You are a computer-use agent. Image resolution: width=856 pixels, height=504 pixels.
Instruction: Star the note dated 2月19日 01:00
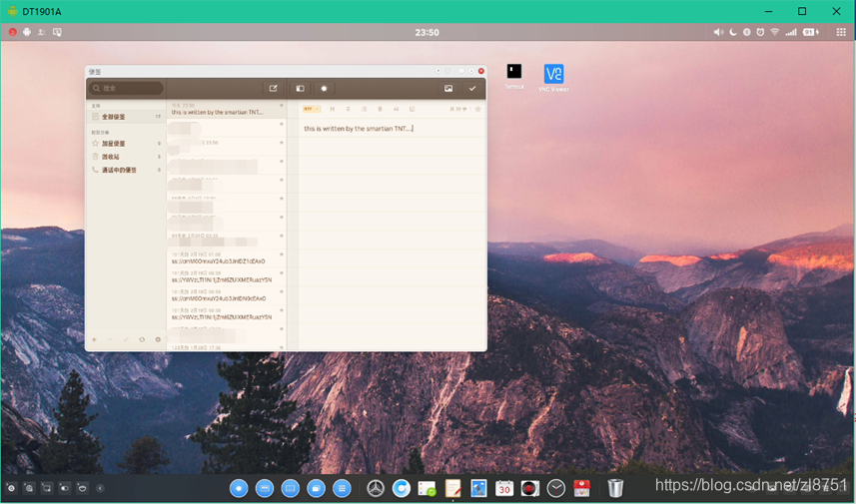pos(282,254)
